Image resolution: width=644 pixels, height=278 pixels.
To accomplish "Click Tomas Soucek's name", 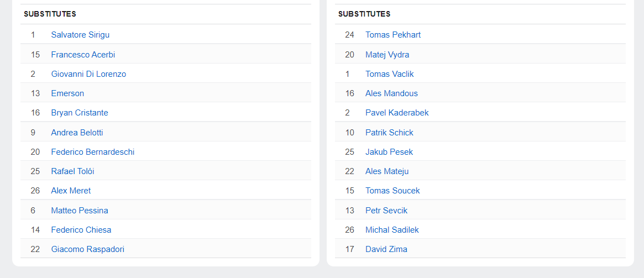I will (x=392, y=191).
